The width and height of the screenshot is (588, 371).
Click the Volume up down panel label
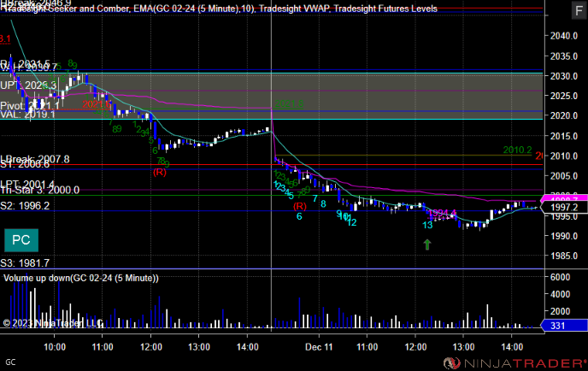(81, 279)
